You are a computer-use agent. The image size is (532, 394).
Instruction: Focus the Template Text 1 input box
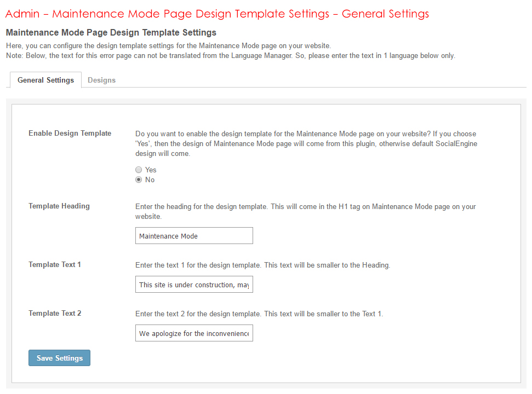194,285
